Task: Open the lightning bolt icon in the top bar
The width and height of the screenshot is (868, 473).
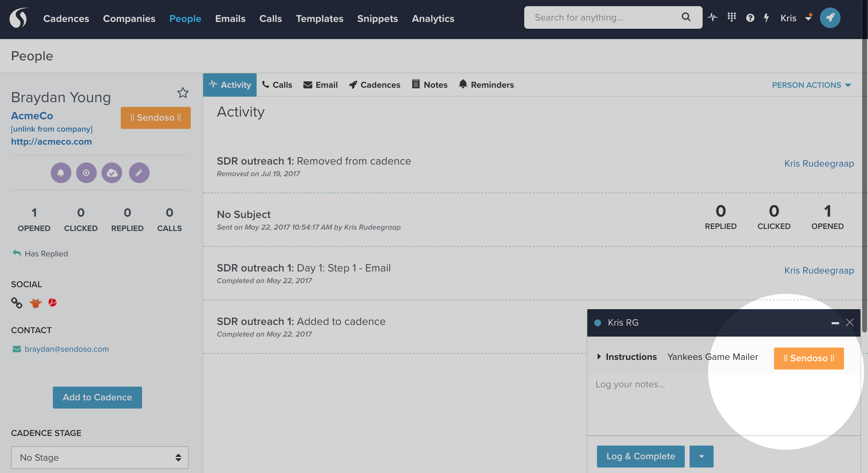Action: point(766,18)
